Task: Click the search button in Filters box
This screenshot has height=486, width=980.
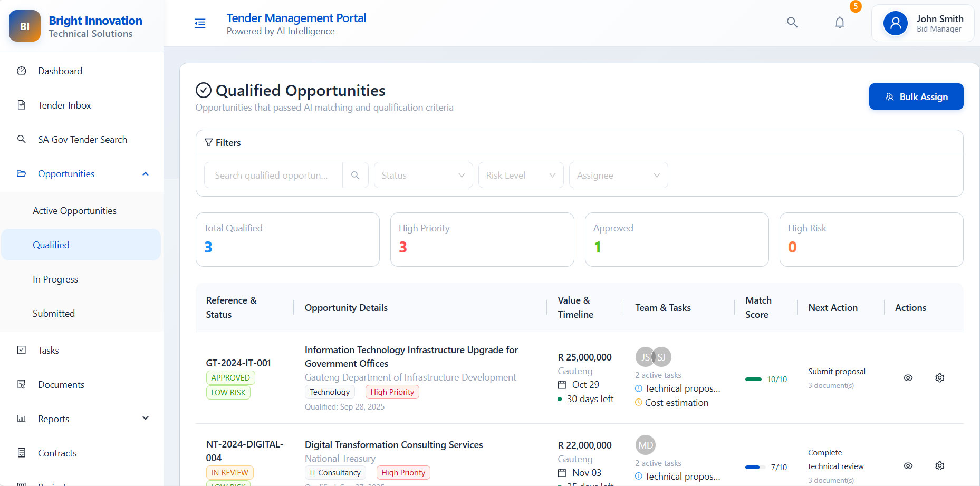Action: 355,176
